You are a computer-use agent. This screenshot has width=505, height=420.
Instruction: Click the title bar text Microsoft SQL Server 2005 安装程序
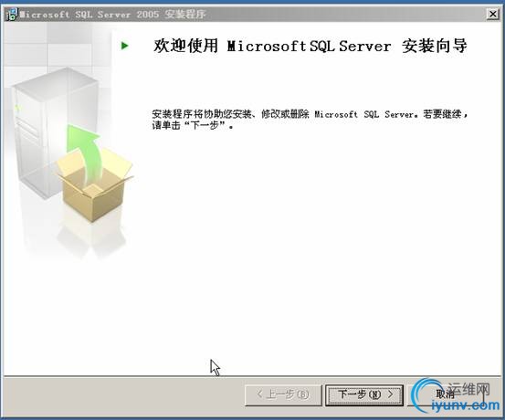tap(112, 15)
